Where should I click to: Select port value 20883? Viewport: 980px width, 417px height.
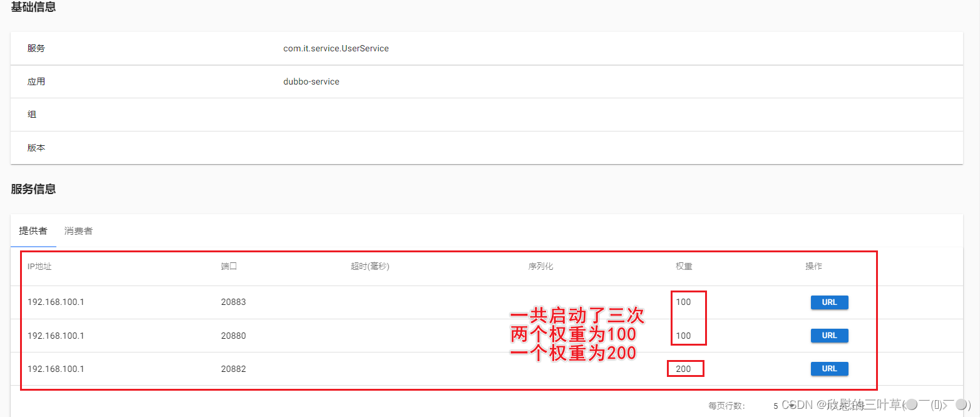click(234, 302)
